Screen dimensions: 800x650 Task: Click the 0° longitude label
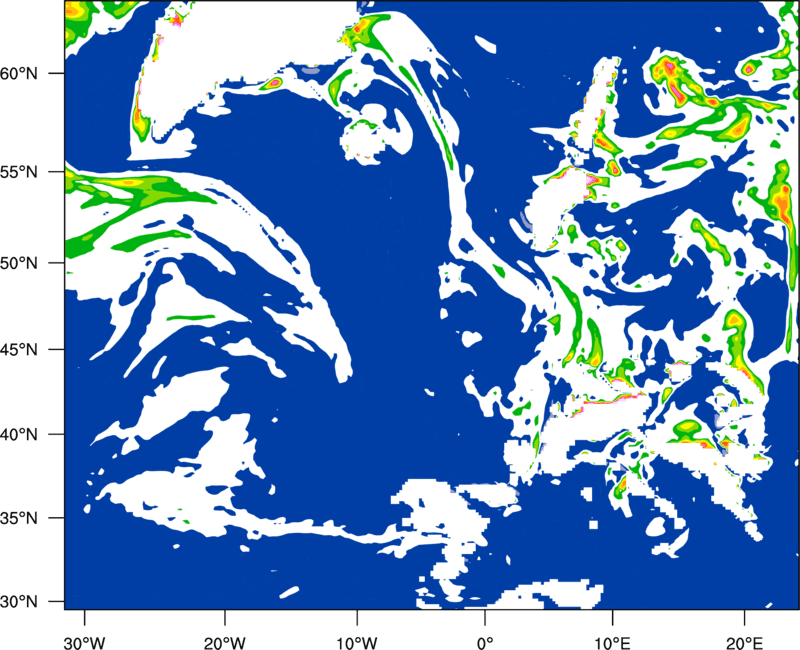point(485,643)
